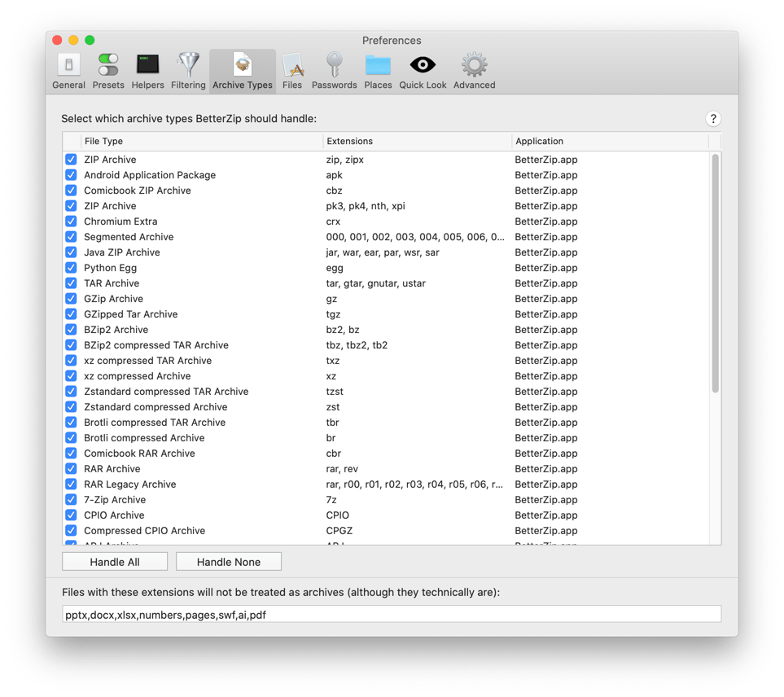Toggle the CPIO Archive checkbox
The width and height of the screenshot is (784, 697).
[71, 515]
